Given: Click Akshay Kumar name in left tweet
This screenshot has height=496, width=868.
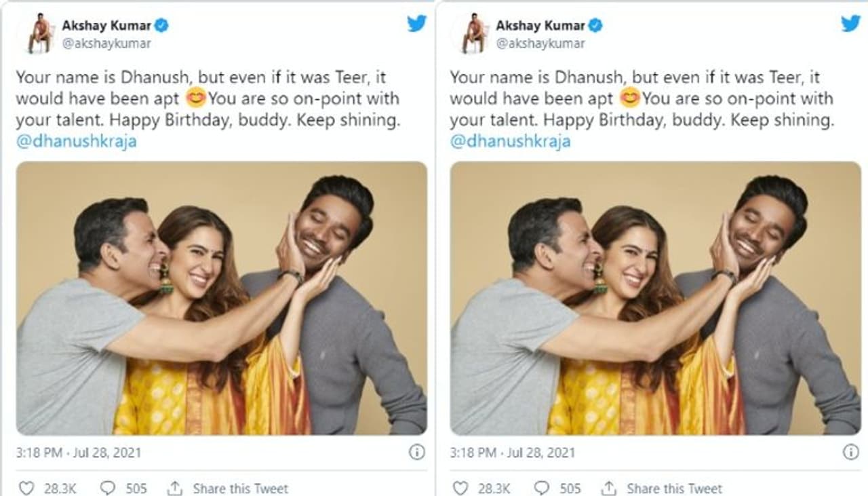Looking at the screenshot, I should click(x=106, y=26).
